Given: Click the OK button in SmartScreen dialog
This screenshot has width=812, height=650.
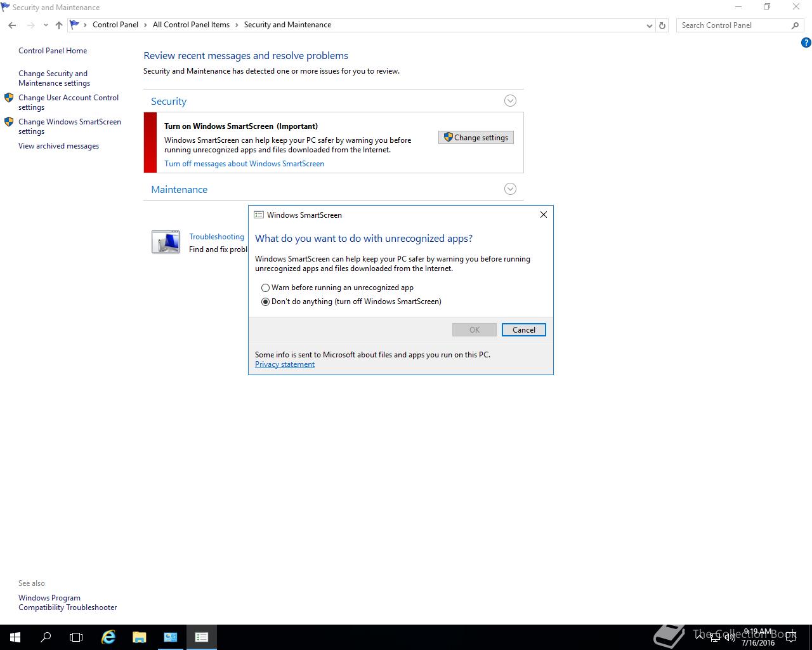Looking at the screenshot, I should 475,330.
